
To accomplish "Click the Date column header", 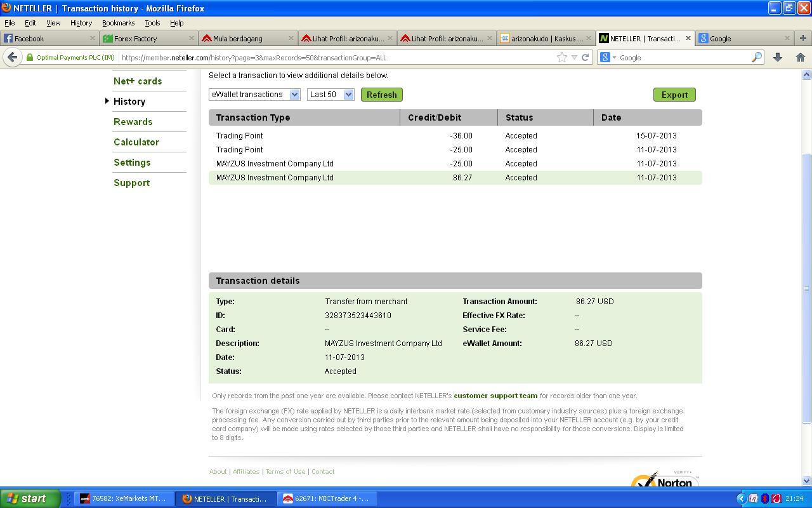I will [648, 117].
